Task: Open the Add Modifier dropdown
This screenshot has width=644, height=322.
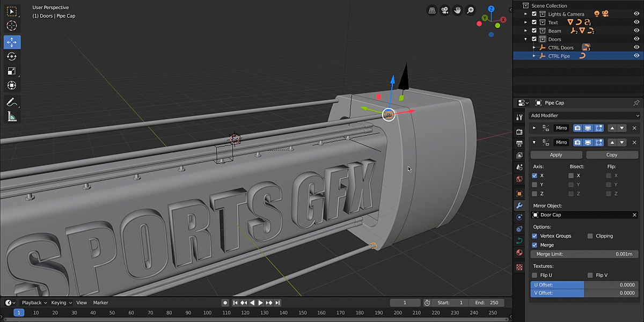Action: (x=584, y=115)
